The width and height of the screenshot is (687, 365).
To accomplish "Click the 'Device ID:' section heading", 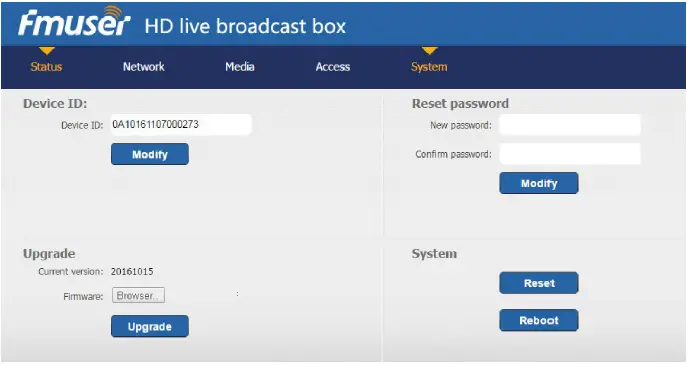I will tap(55, 104).
